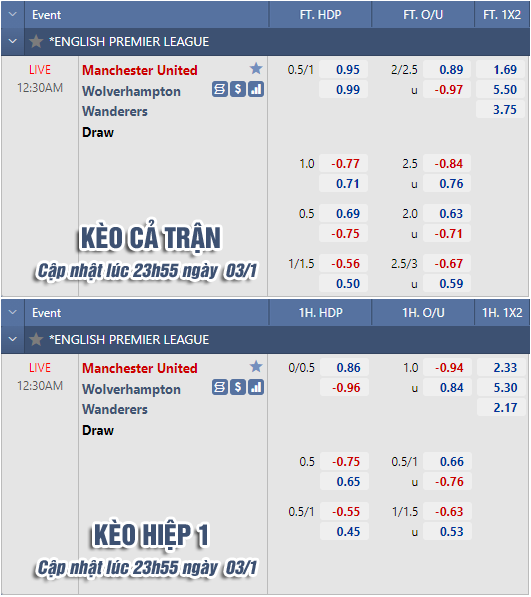
Task: Click the dollar icon in first-half section
Action: pyautogui.click(x=238, y=388)
